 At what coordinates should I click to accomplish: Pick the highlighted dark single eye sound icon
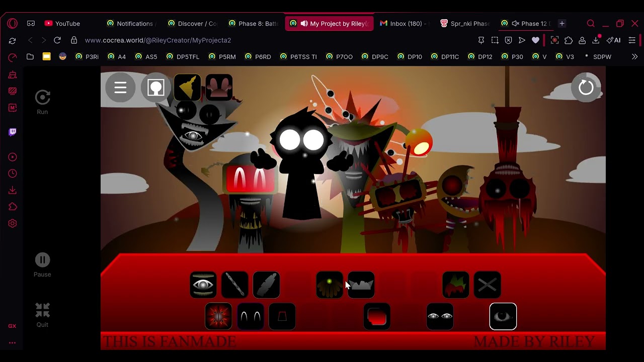[x=503, y=317]
